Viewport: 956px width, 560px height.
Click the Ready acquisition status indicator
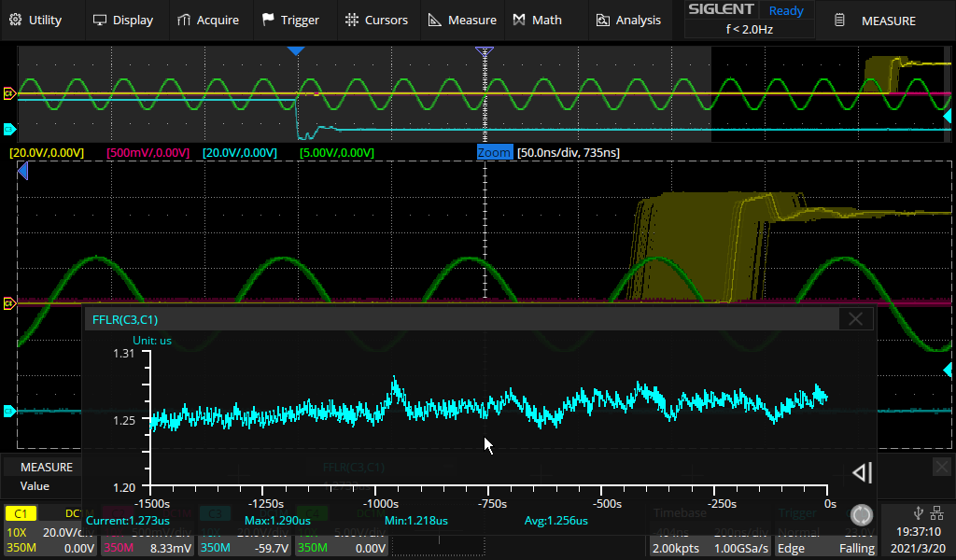(786, 10)
